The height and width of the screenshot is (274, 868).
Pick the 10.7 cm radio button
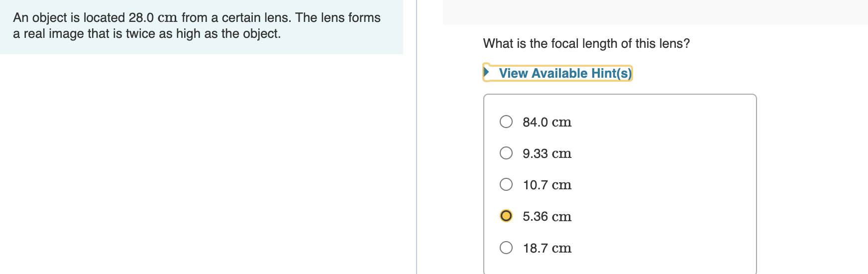(x=506, y=184)
